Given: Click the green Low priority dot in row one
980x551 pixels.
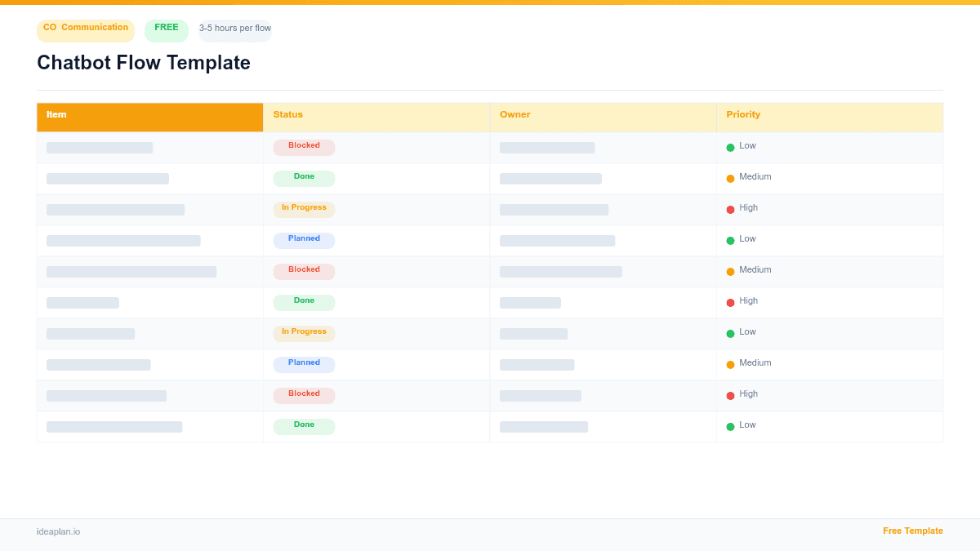Looking at the screenshot, I should (731, 146).
